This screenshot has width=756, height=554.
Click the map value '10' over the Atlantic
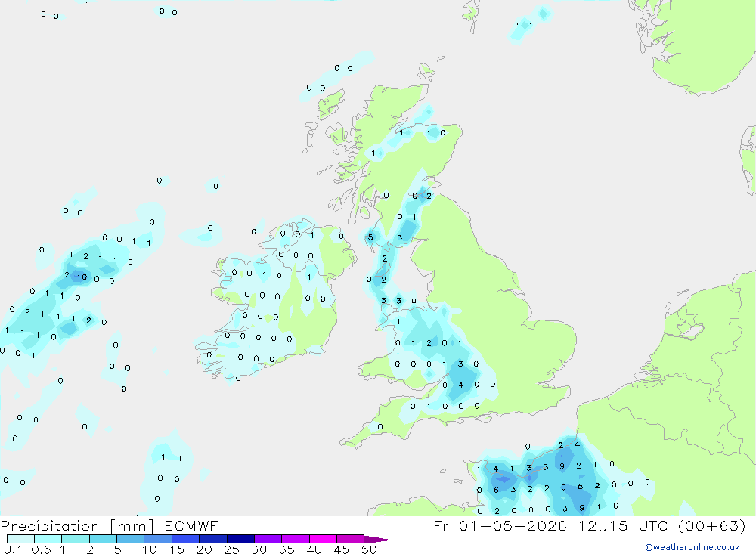pyautogui.click(x=82, y=277)
